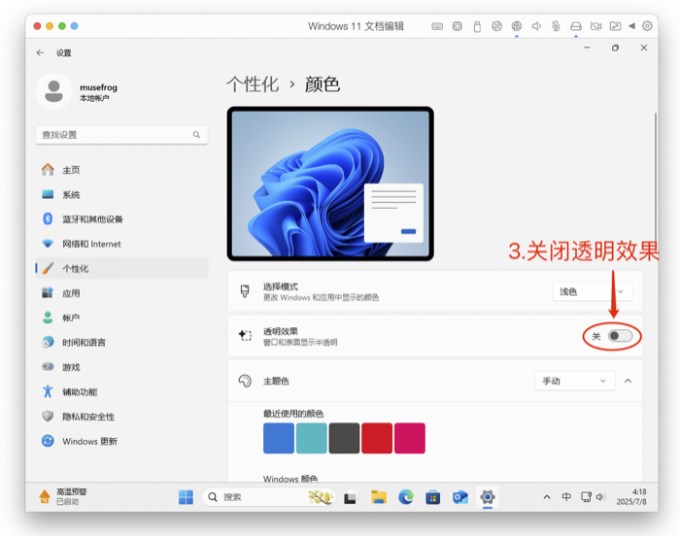Pick the blue recent color swatch
The height and width of the screenshot is (536, 680).
(x=278, y=438)
